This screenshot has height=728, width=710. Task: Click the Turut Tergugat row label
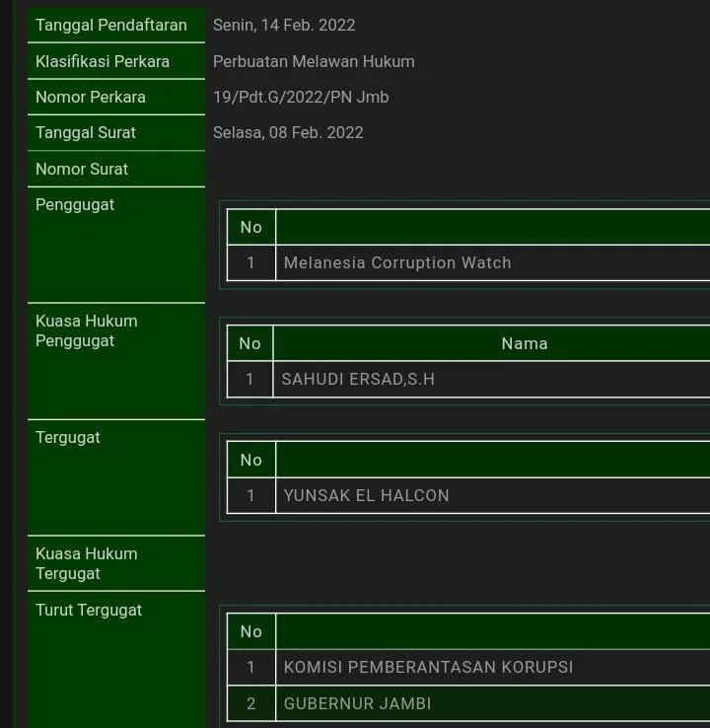(89, 610)
